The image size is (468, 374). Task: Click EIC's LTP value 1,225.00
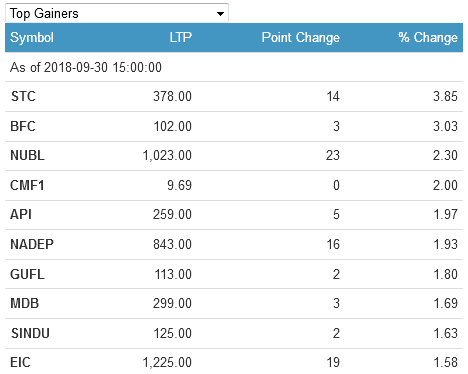[167, 362]
